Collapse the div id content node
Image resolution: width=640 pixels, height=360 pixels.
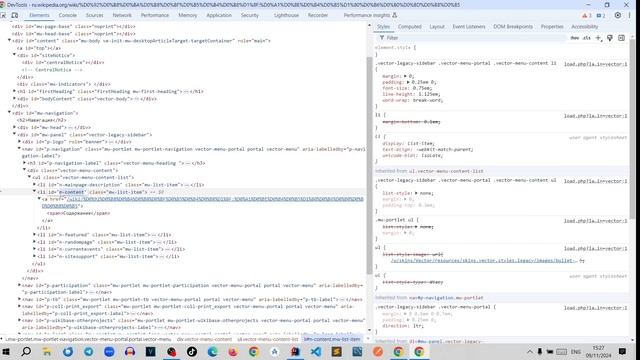pyautogui.click(x=9, y=40)
